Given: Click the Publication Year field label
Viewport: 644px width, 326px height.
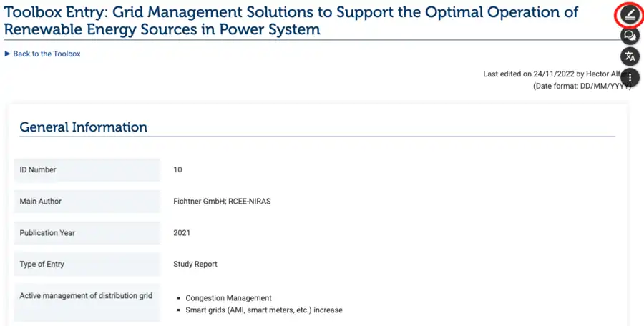Looking at the screenshot, I should pos(47,233).
